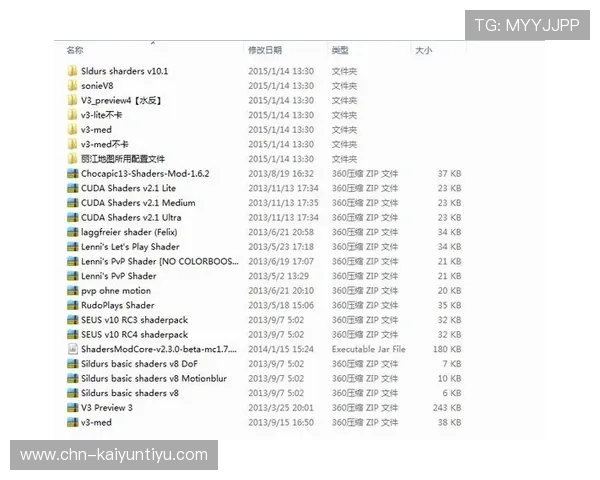The image size is (600, 480).
Task: Click the SEUS v10 RC3 shaderpack ZIP icon
Action: coord(73,320)
